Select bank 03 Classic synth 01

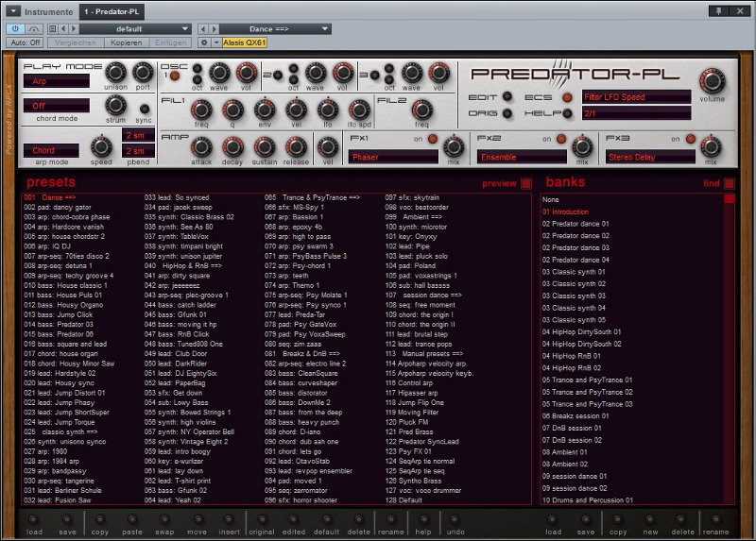(x=574, y=272)
